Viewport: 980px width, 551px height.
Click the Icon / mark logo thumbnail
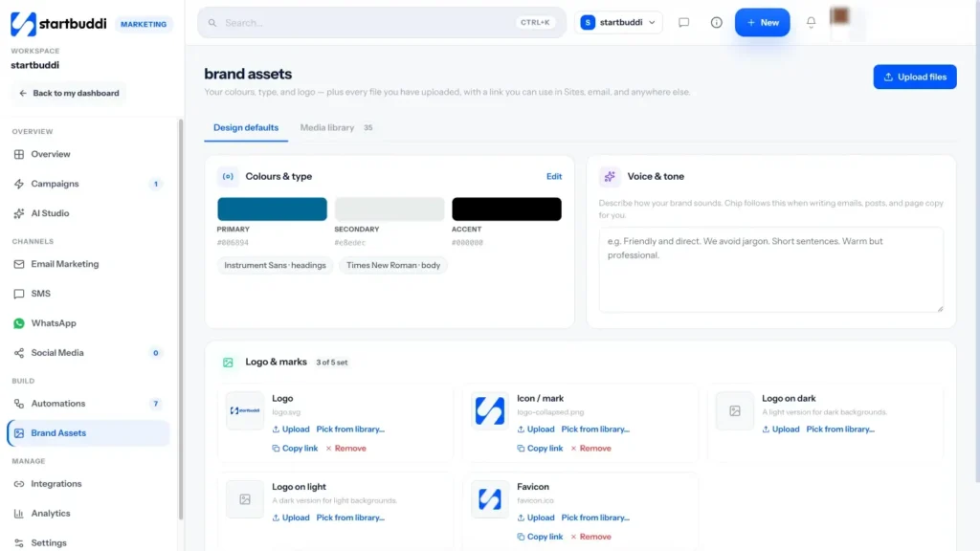coord(490,411)
